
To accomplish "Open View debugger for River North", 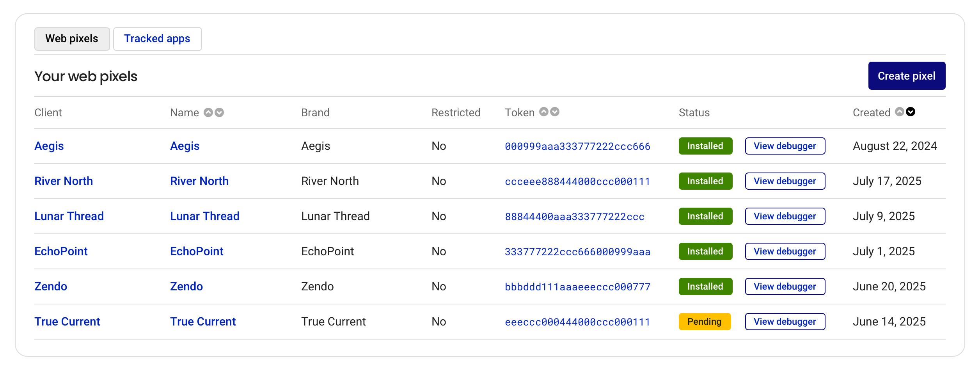I will pos(785,181).
